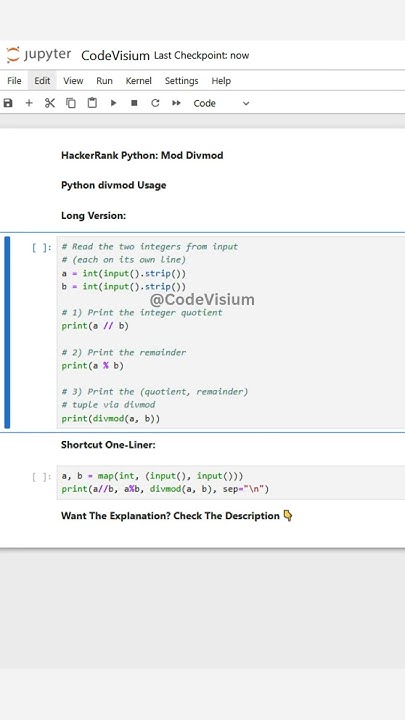Open the Settings menu

tap(181, 81)
